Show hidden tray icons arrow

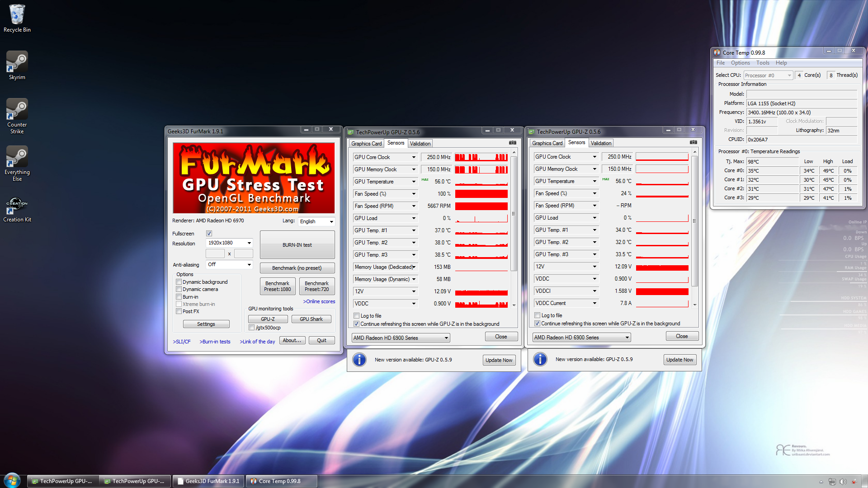point(821,482)
